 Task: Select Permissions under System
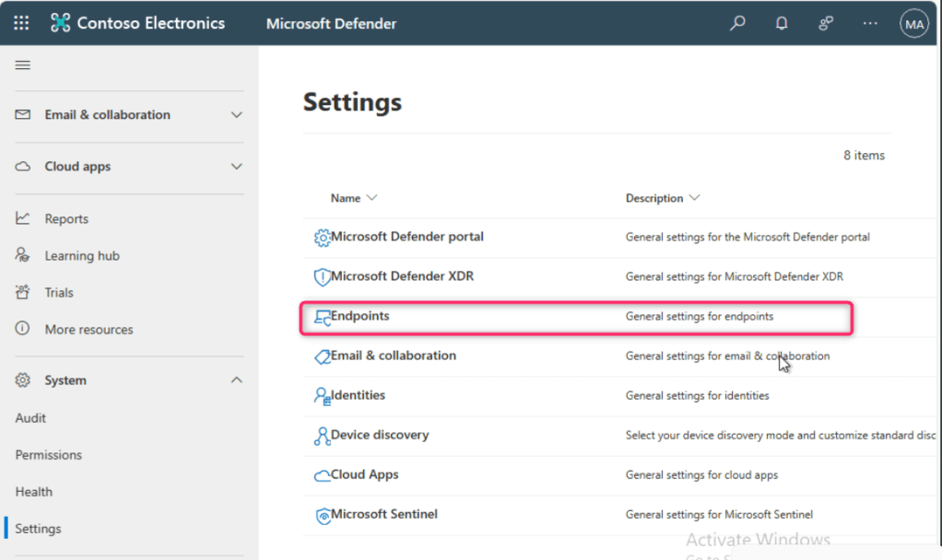pos(48,455)
